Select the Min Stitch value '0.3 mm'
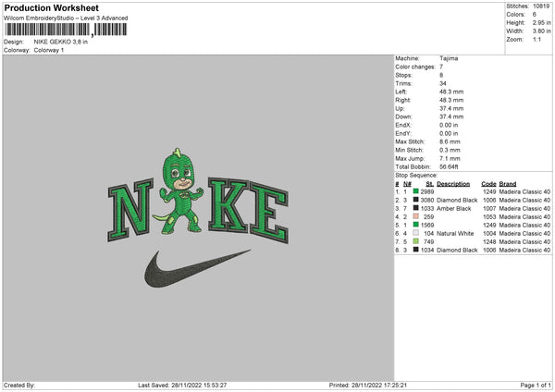Viewport: 555px width, 392px height. [450, 150]
